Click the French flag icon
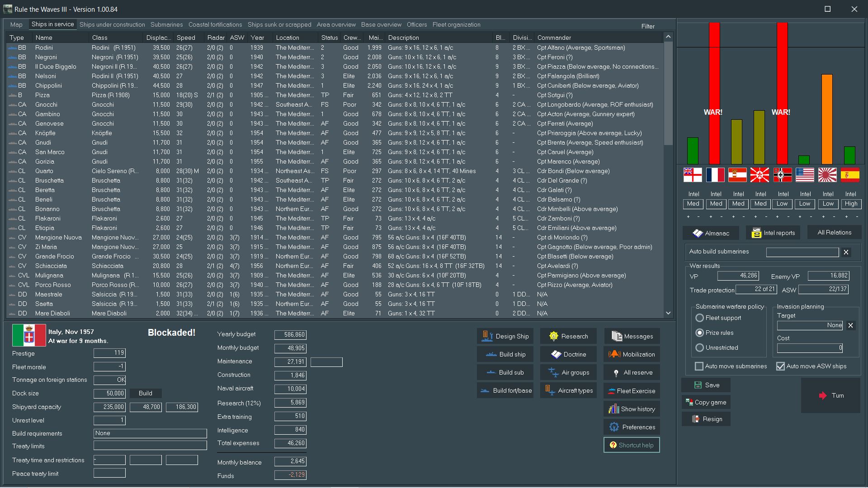 coord(715,175)
